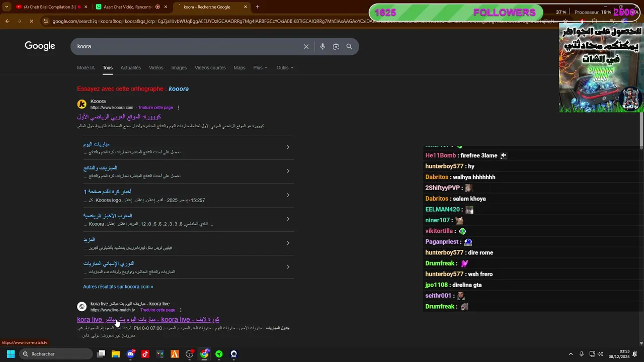This screenshot has width=644, height=362.
Task: Click the taskbar Rechercher search box
Action: pos(56,354)
